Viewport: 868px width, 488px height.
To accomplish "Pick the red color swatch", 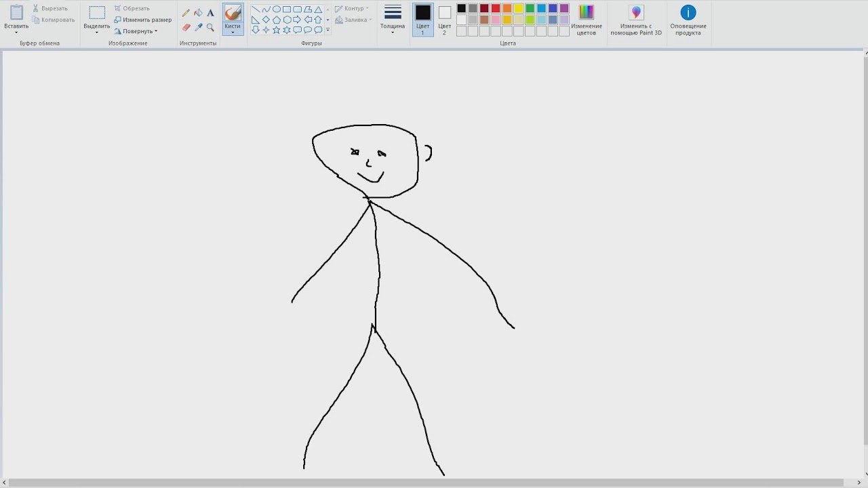I will pos(496,8).
